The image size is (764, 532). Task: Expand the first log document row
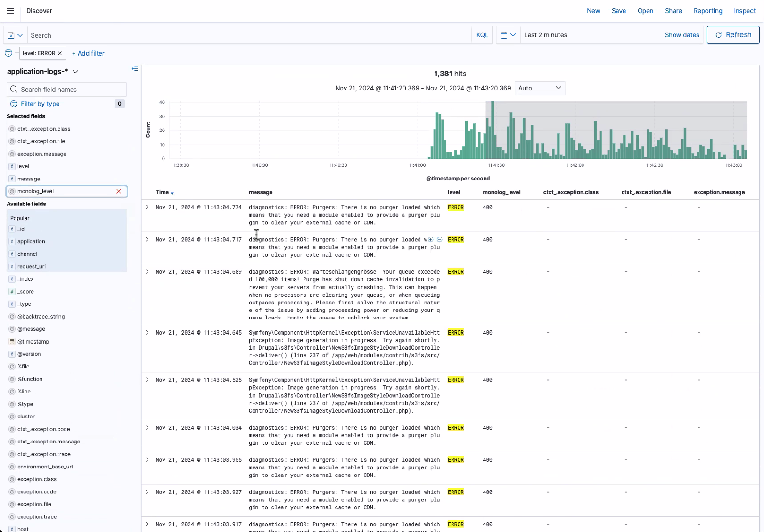[147, 207]
